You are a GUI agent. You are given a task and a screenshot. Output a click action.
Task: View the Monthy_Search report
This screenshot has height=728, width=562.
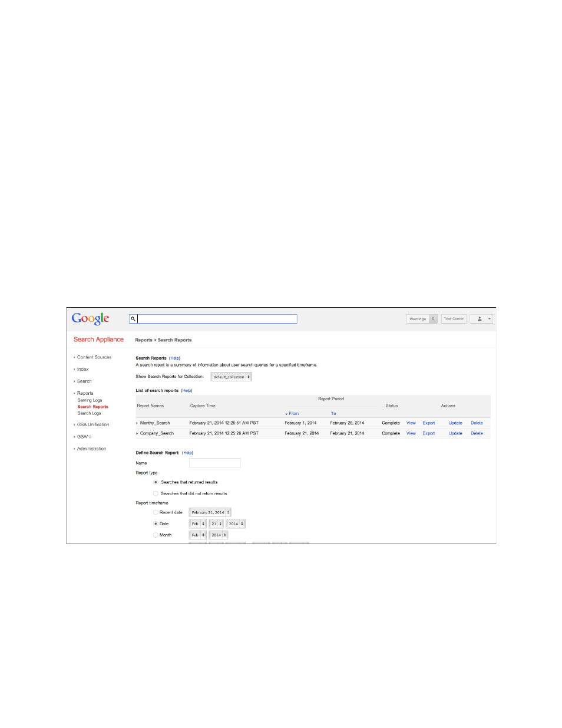coord(411,423)
